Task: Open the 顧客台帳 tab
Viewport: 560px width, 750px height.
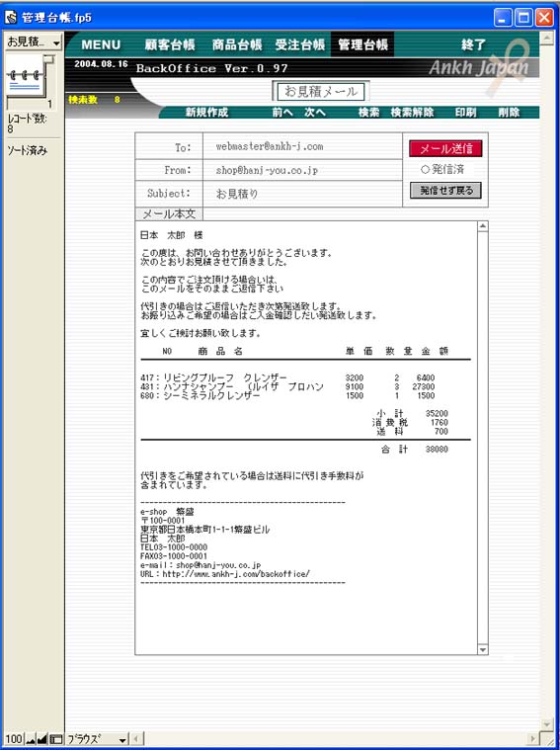Action: pyautogui.click(x=170, y=45)
